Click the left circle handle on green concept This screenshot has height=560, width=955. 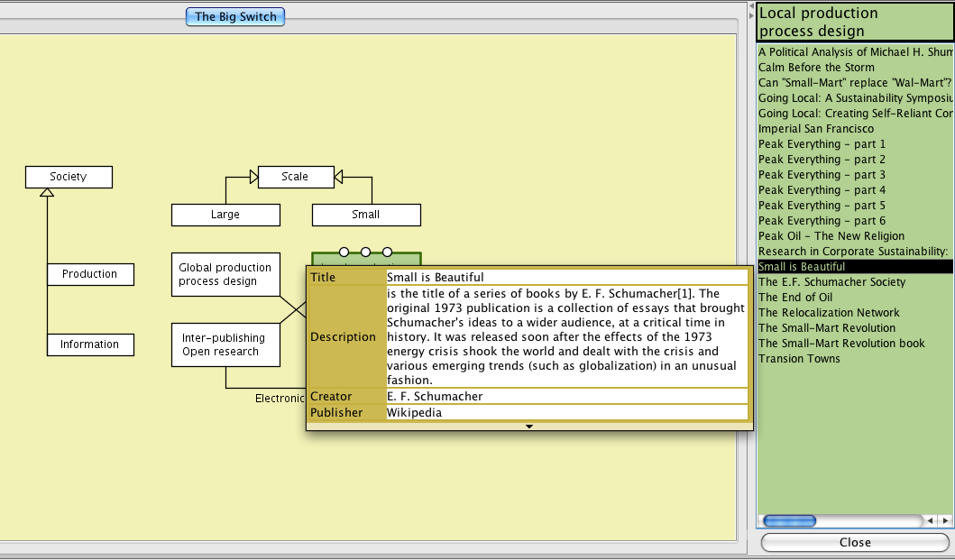coord(344,252)
